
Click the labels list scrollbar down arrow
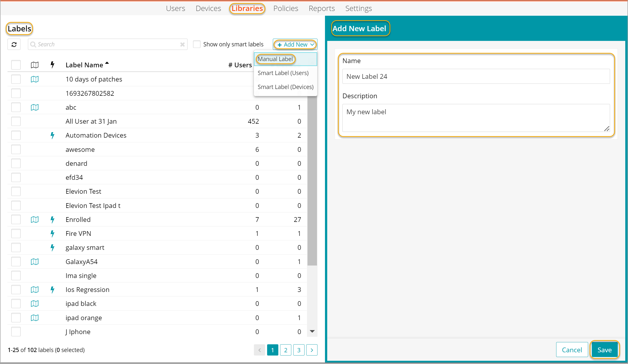click(312, 331)
